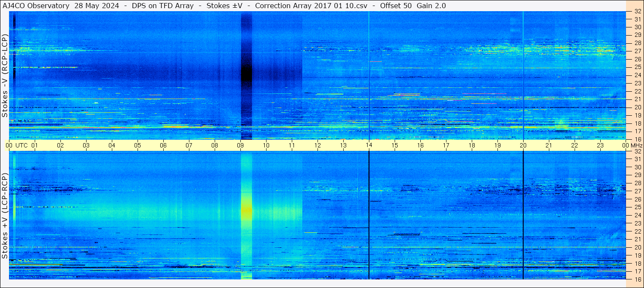
Task: Click the 14 hour label on time axis
Action: pyautogui.click(x=369, y=145)
